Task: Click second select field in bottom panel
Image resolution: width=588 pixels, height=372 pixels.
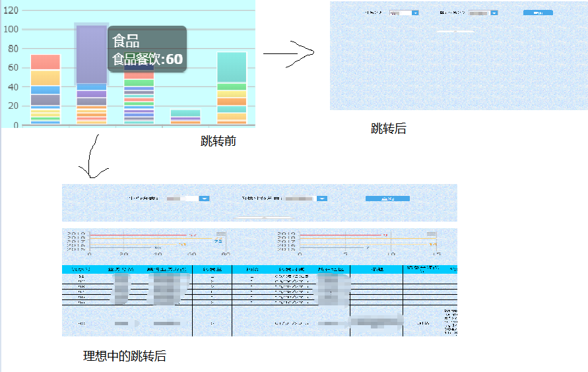Action: point(306,199)
